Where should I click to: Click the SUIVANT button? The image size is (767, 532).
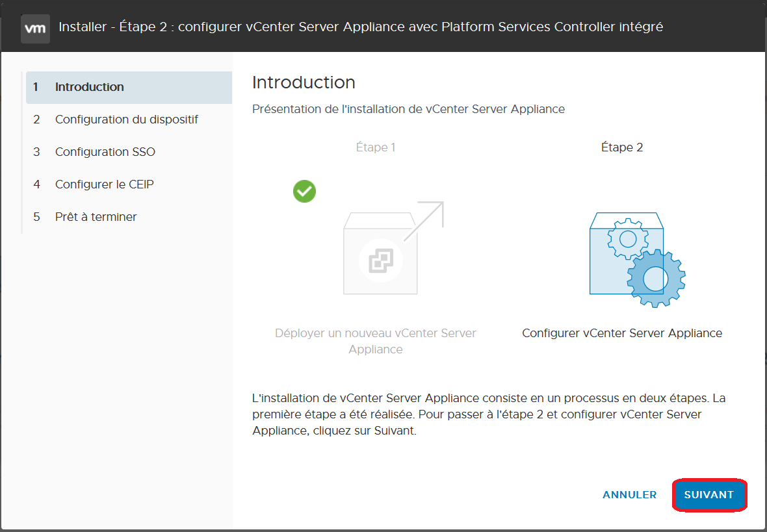708,495
